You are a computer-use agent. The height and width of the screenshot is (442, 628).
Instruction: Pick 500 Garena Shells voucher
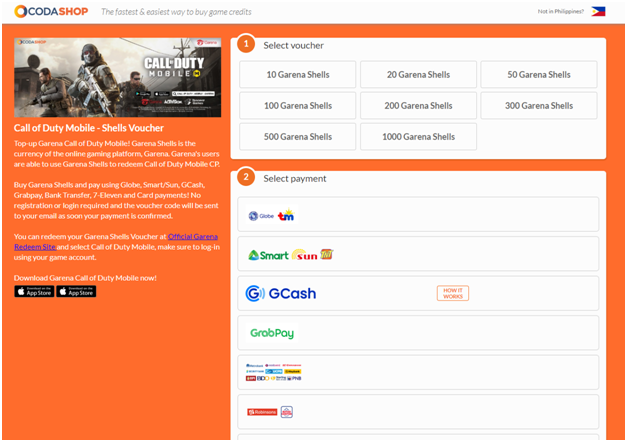pos(298,137)
